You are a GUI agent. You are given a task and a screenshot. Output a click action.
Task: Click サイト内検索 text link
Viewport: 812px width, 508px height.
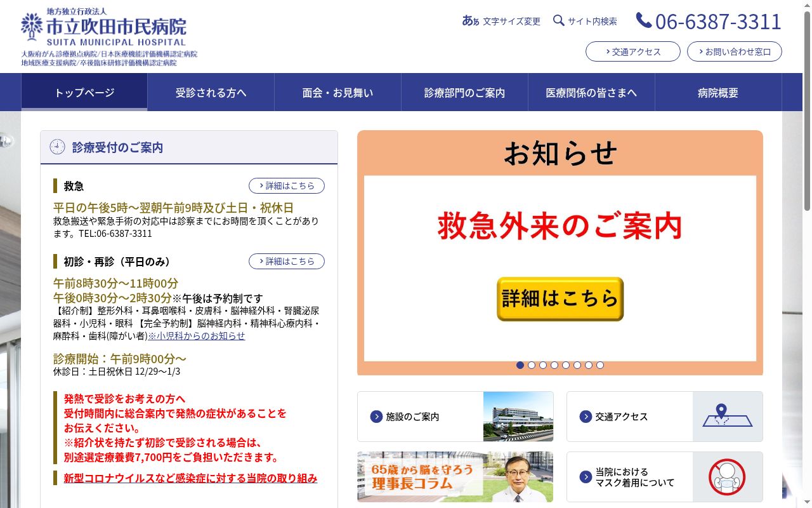pyautogui.click(x=593, y=21)
